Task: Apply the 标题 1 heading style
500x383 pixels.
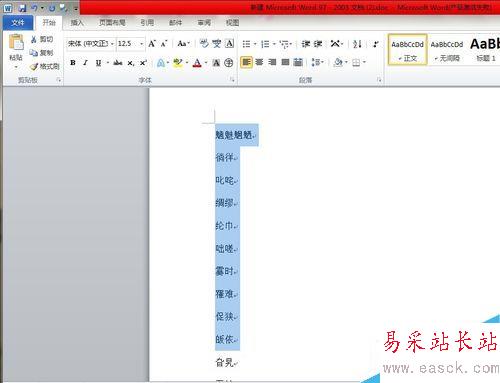Action: click(x=485, y=50)
